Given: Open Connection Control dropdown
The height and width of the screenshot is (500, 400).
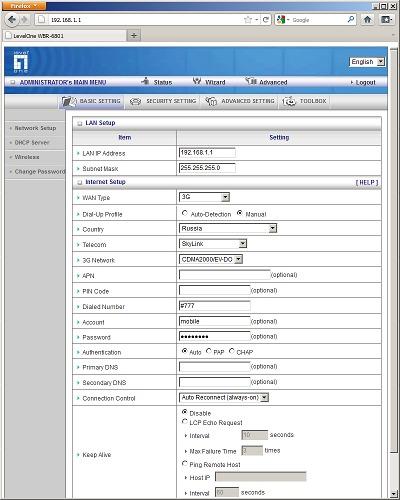Looking at the screenshot, I should 224,397.
